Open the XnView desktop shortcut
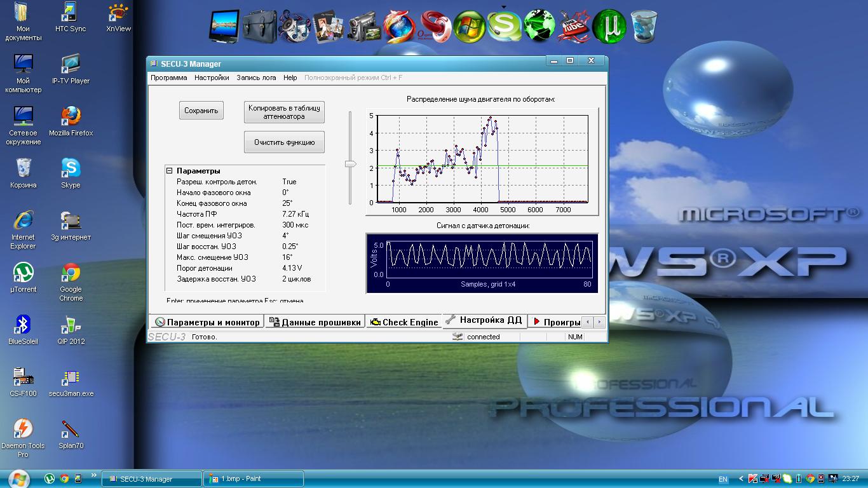Viewport: 868px width, 488px height. pos(118,14)
